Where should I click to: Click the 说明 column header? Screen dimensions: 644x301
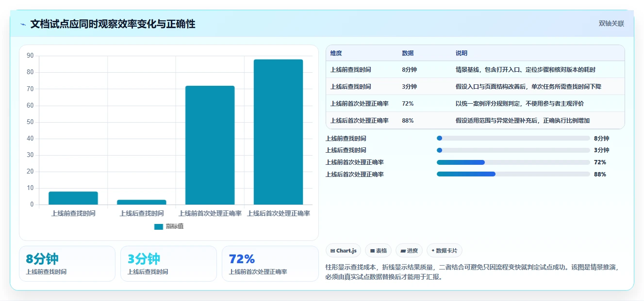461,53
